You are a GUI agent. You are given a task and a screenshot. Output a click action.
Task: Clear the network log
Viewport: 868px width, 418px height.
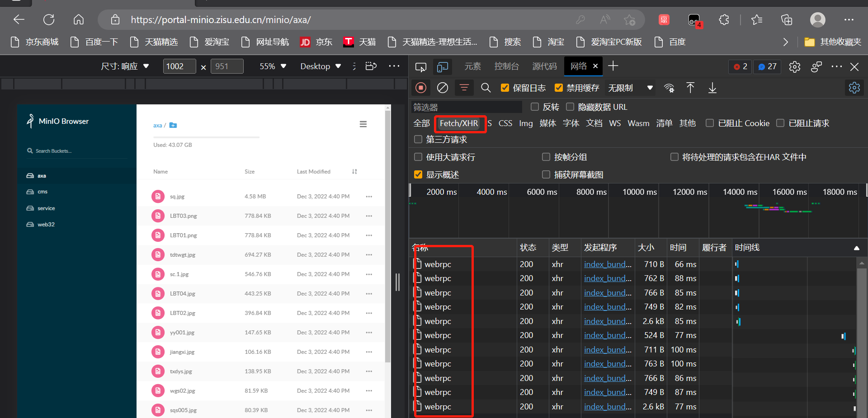443,88
